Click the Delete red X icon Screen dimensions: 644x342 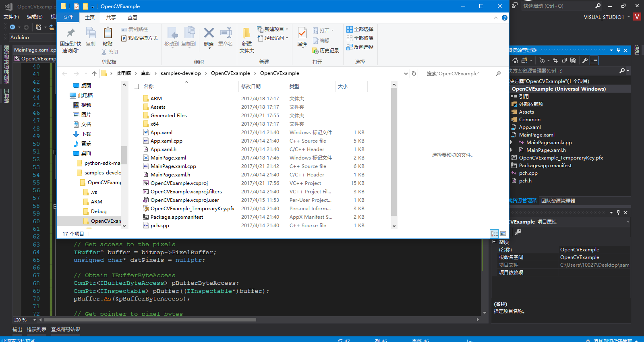[209, 33]
